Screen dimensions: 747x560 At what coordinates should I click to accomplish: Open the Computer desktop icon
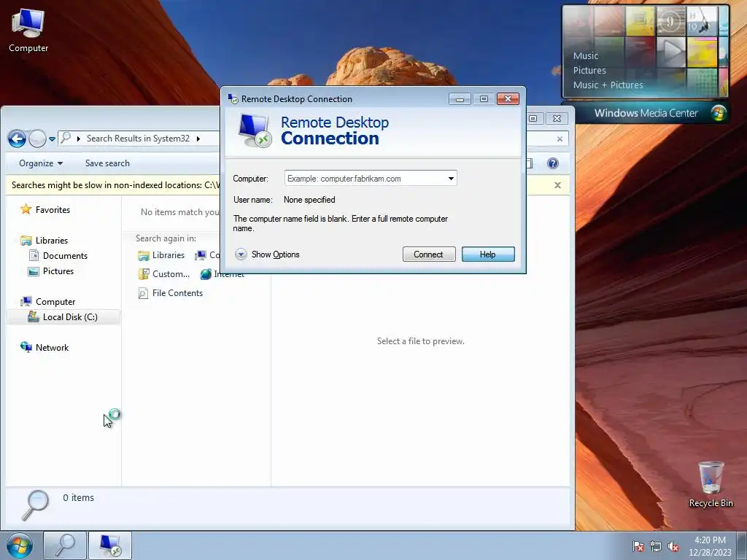pyautogui.click(x=28, y=31)
